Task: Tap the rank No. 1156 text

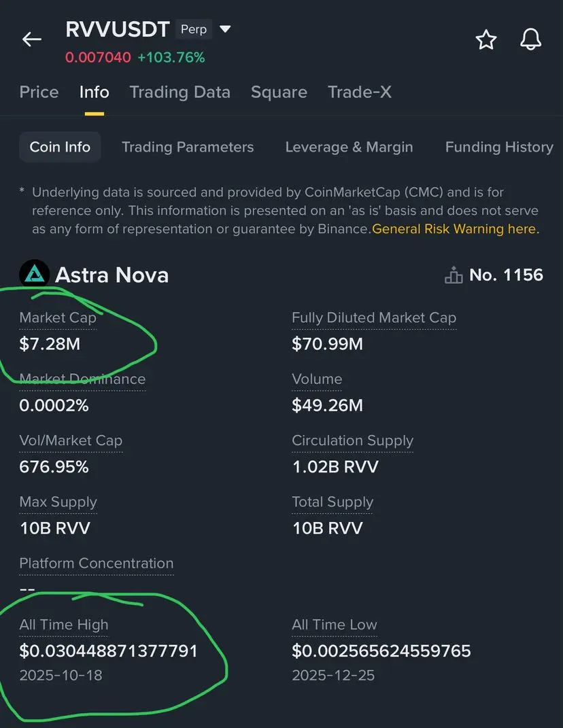Action: (506, 275)
